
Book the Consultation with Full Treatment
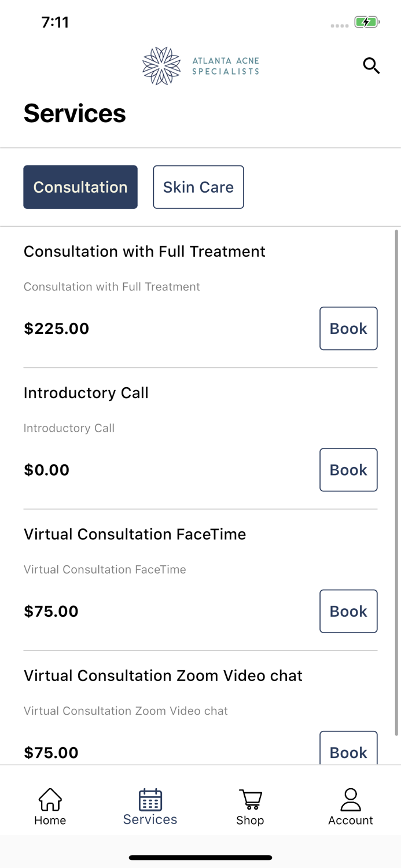click(x=348, y=328)
